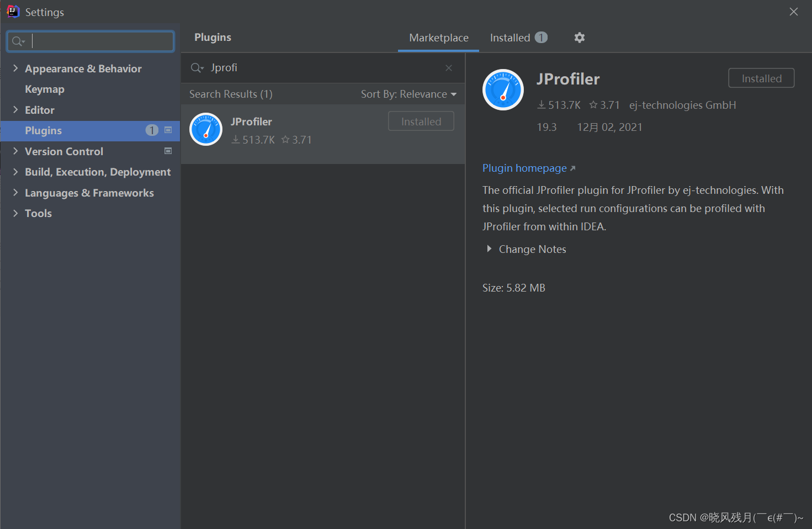Expand Build, Execution, Deployment node
The image size is (812, 529).
coord(15,172)
